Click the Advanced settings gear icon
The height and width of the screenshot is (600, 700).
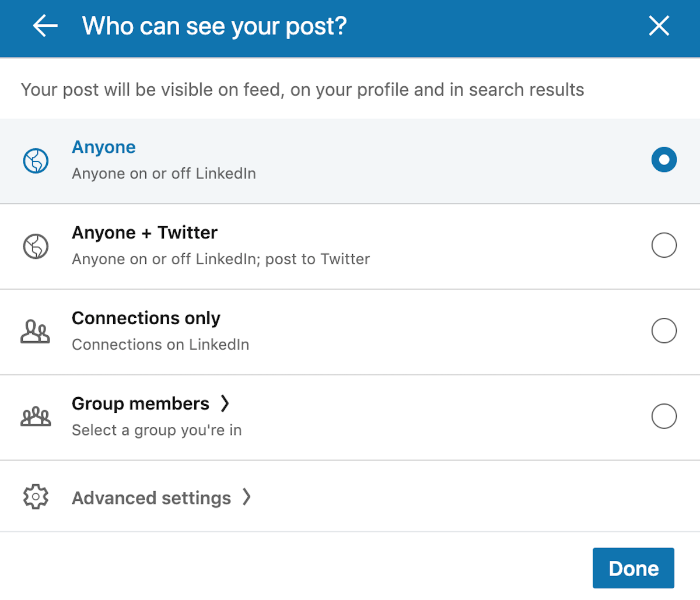pyautogui.click(x=36, y=497)
